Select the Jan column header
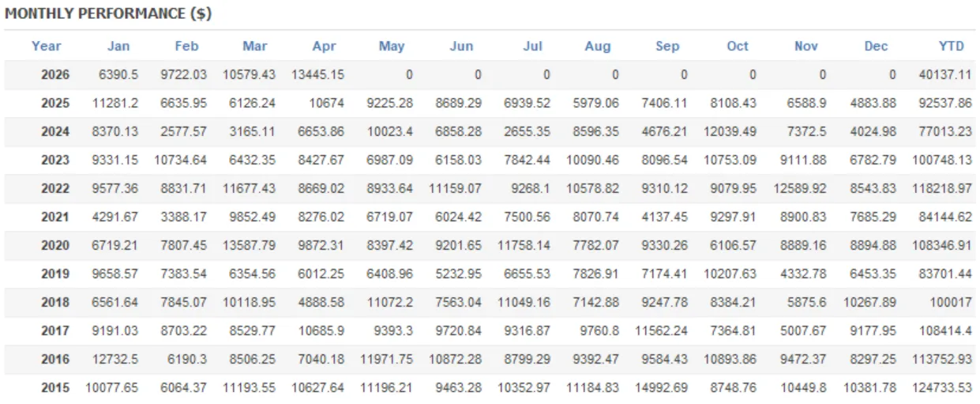Screen dimensions: 980x404 point(118,46)
